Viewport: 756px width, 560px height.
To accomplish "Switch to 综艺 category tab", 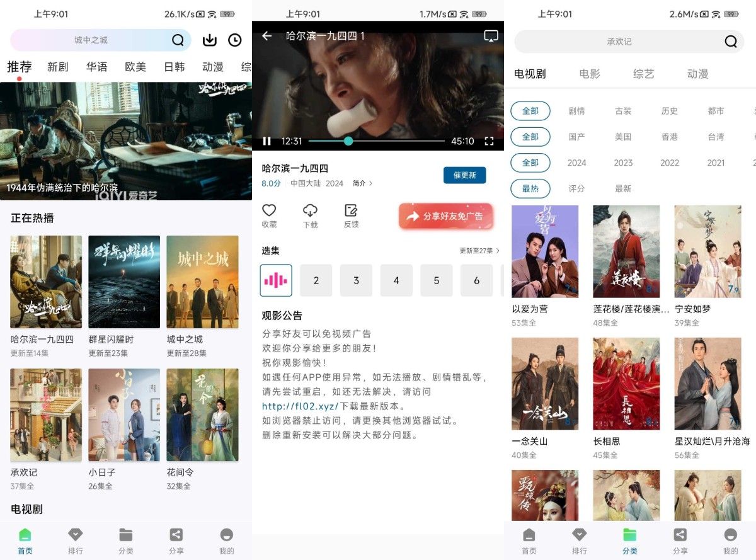I will (x=644, y=74).
